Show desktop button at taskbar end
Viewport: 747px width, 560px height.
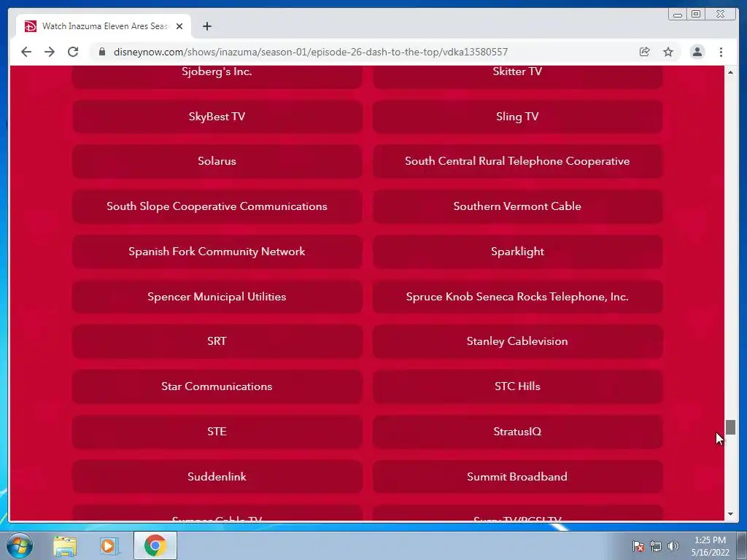(742, 546)
